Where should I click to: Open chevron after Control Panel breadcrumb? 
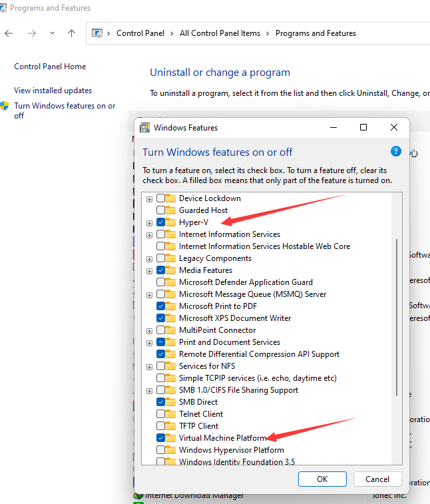tap(172, 33)
